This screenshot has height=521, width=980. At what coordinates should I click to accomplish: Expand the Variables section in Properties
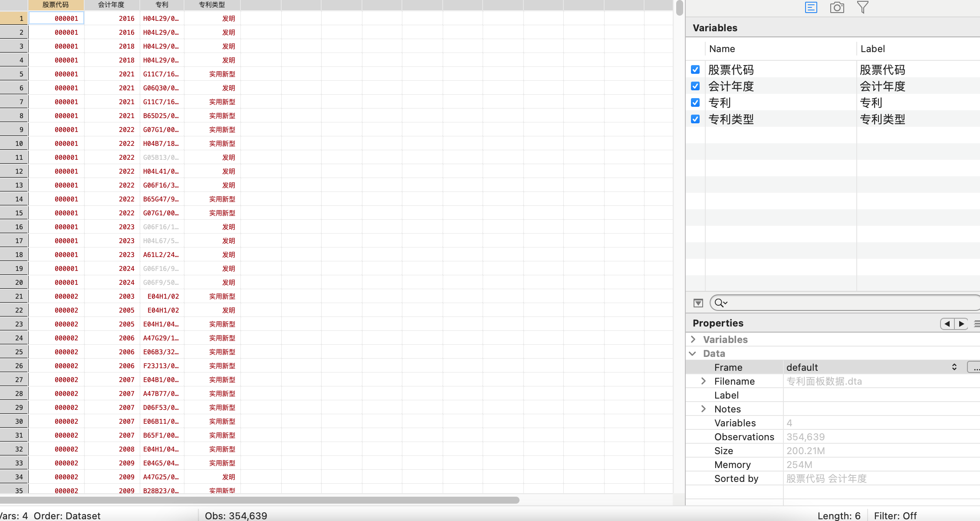click(693, 340)
